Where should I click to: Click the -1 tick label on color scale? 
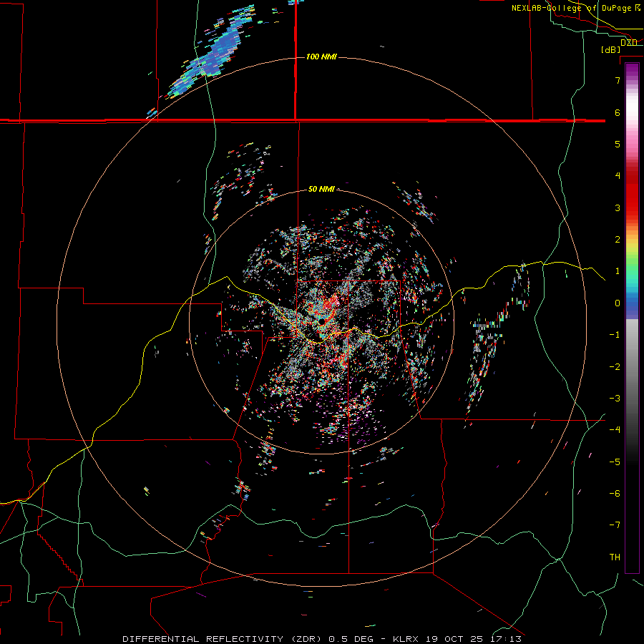pyautogui.click(x=615, y=335)
